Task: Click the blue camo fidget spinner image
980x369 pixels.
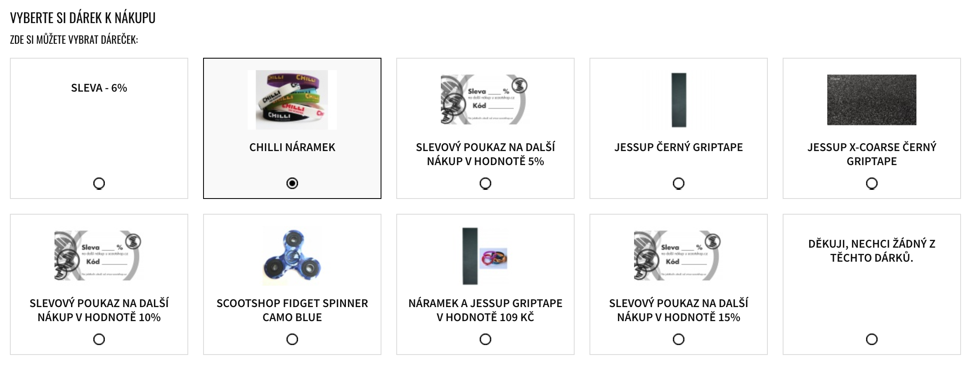Action: tap(292, 257)
